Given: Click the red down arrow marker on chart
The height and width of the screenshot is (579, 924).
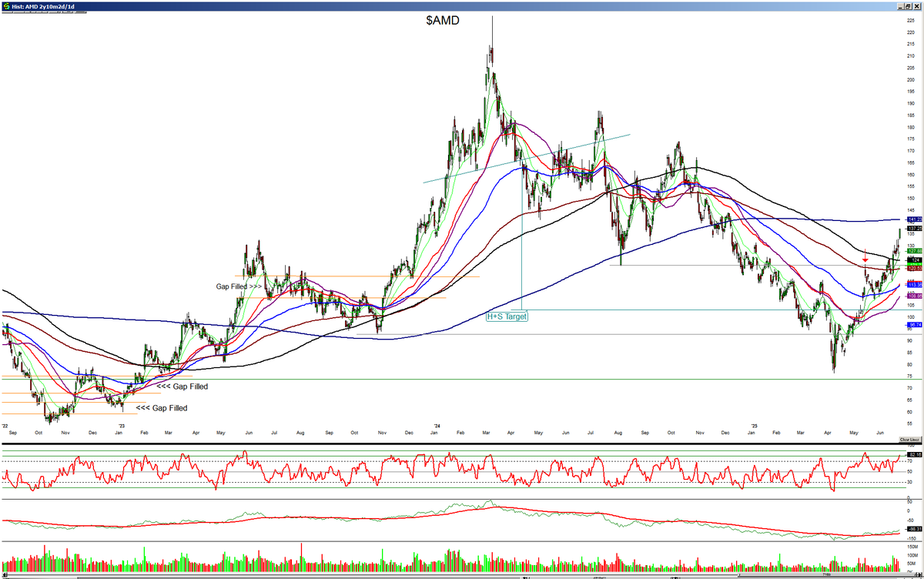Looking at the screenshot, I should [865, 260].
